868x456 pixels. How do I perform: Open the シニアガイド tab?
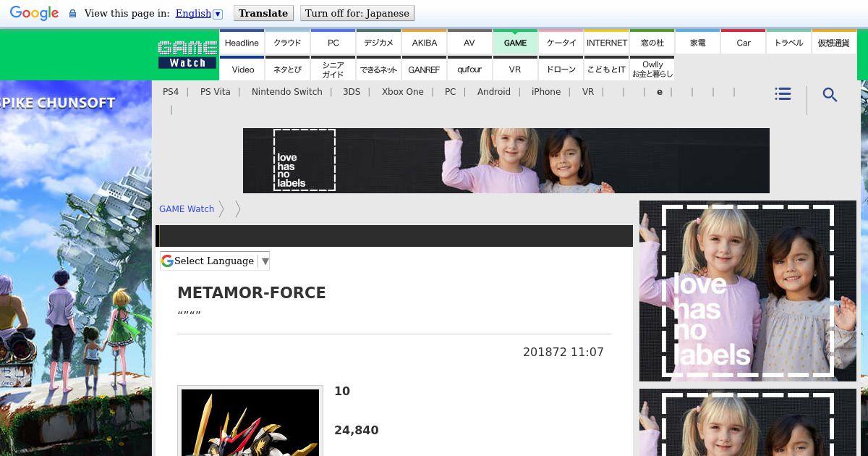tap(333, 69)
